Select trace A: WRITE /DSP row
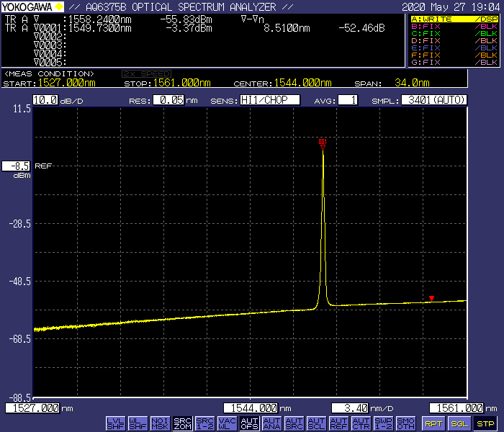This screenshot has height=432, width=504. (x=454, y=19)
